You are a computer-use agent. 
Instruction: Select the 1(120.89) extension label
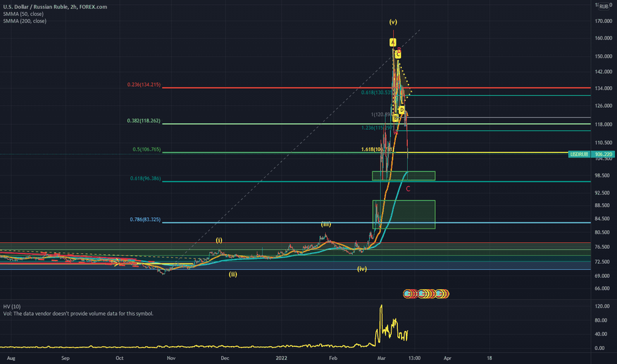coord(381,114)
